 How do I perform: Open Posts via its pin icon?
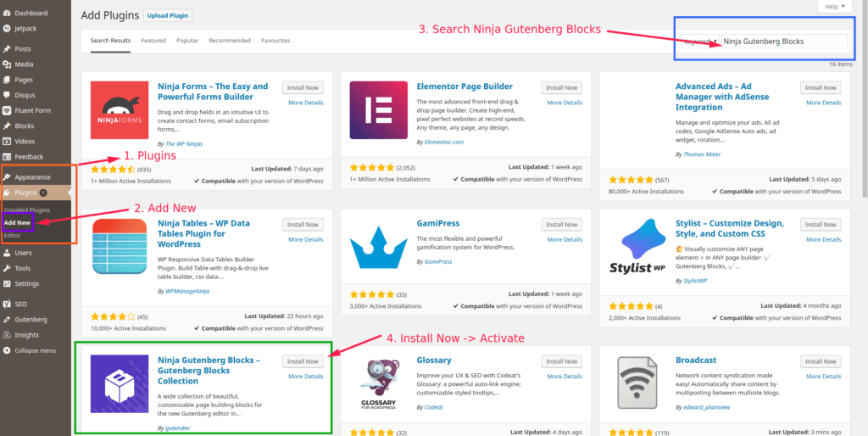click(7, 48)
